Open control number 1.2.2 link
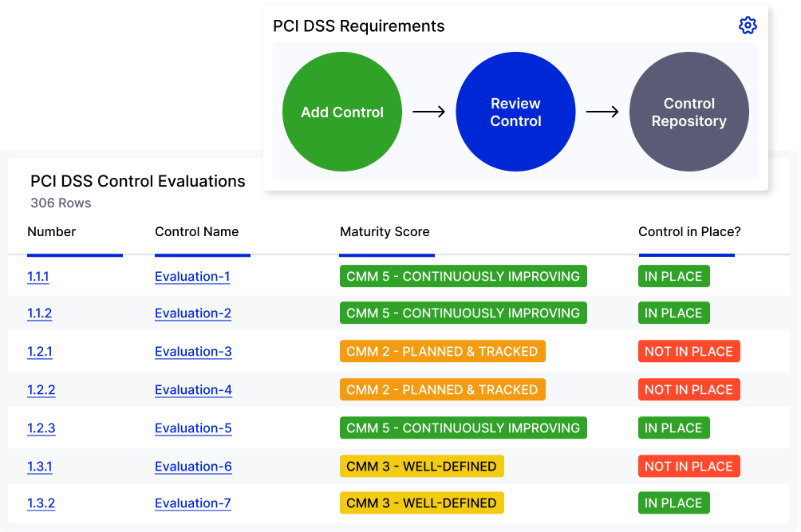Screen dimensions: 801x532 point(41,389)
